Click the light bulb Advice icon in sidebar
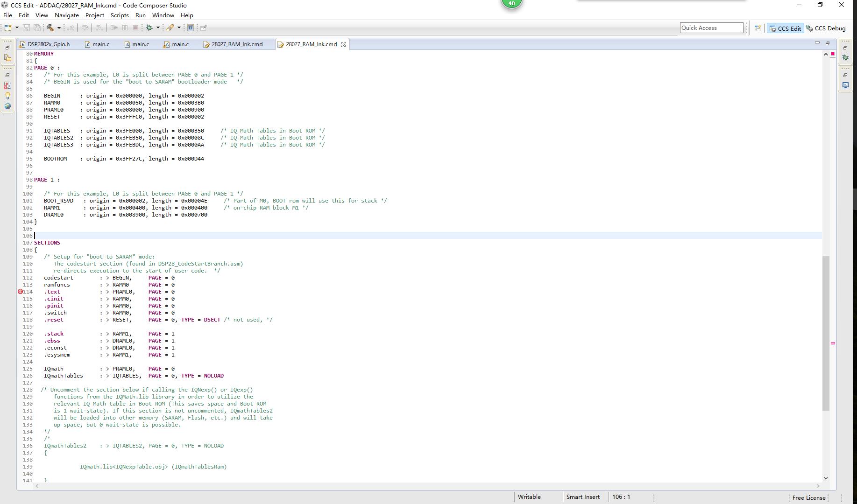Viewport: 857px width, 504px height. 7,96
